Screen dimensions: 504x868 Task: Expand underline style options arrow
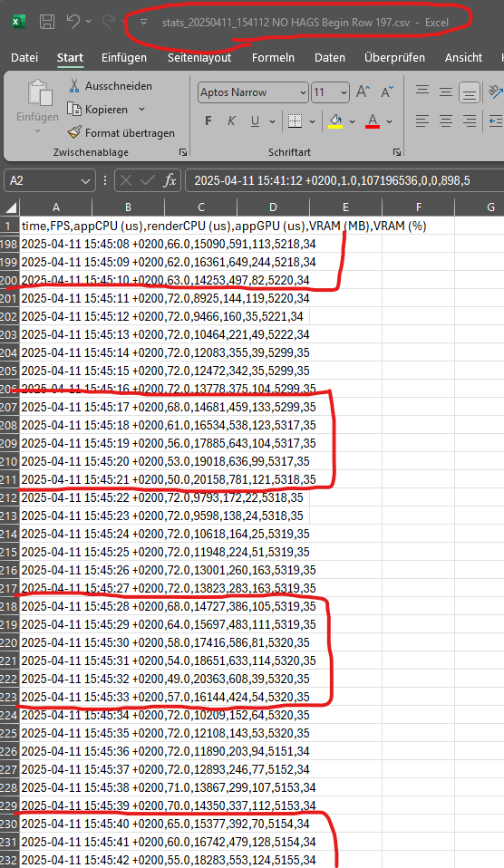point(273,121)
